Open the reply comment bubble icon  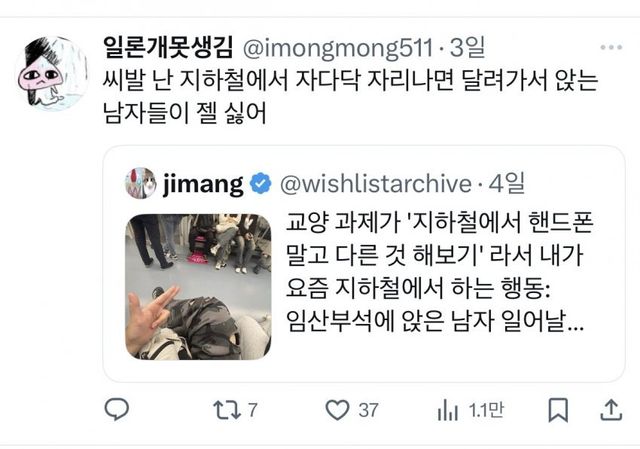pos(117,409)
